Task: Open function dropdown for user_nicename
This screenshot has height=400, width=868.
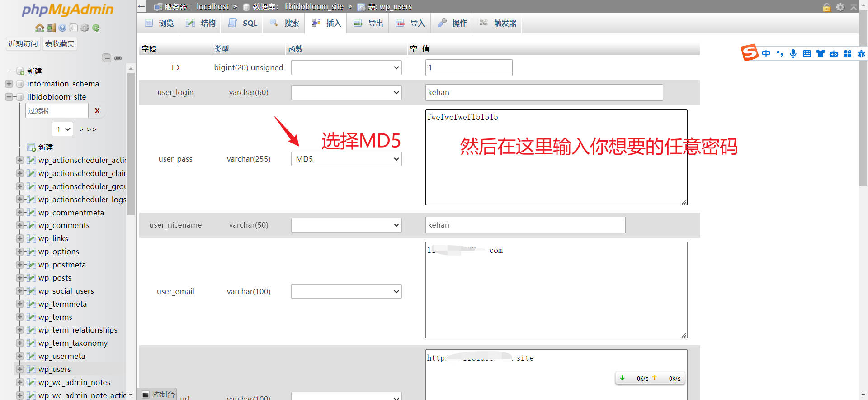Action: (346, 225)
